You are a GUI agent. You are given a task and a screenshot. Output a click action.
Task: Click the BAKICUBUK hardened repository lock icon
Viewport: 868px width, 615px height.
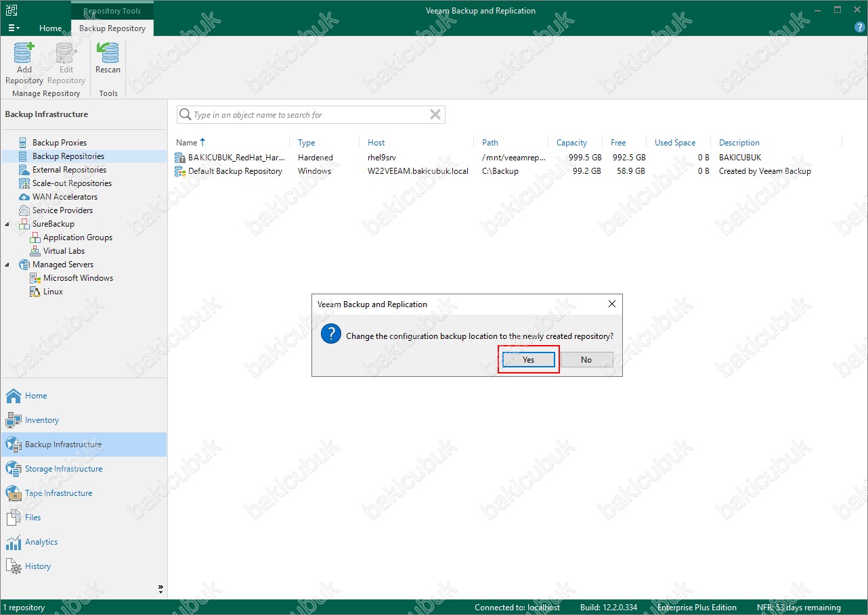click(180, 158)
